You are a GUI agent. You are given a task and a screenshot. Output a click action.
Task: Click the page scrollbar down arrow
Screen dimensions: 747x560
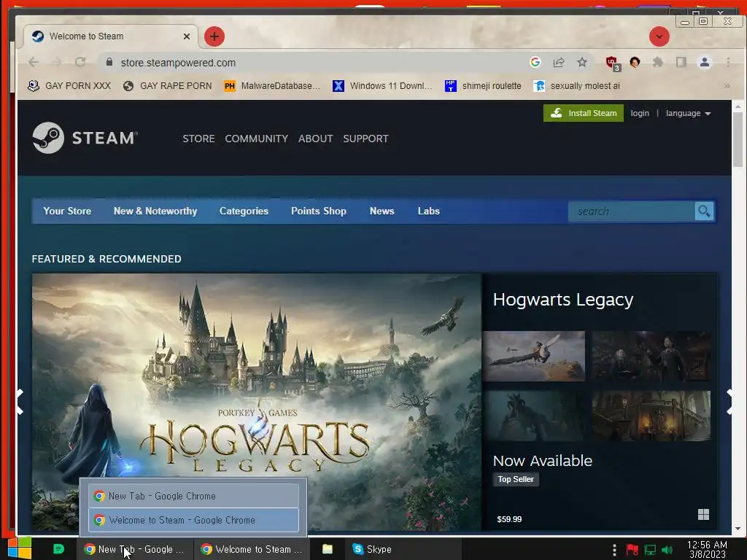pos(738,529)
